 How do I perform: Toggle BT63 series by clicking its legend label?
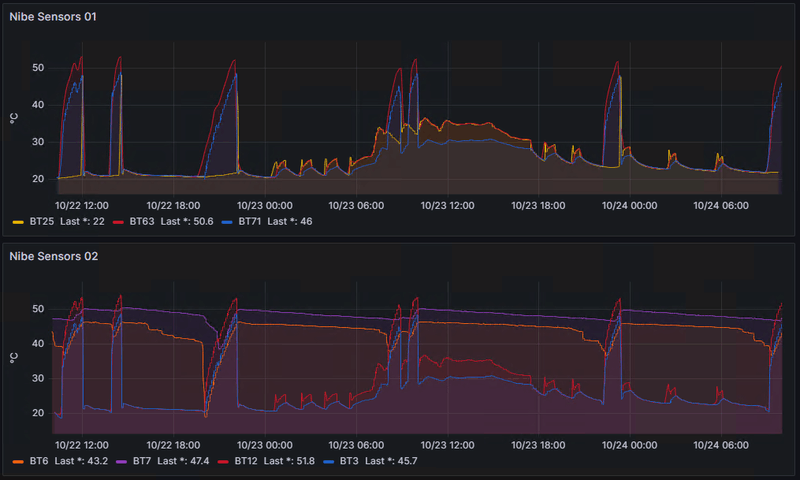click(142, 221)
